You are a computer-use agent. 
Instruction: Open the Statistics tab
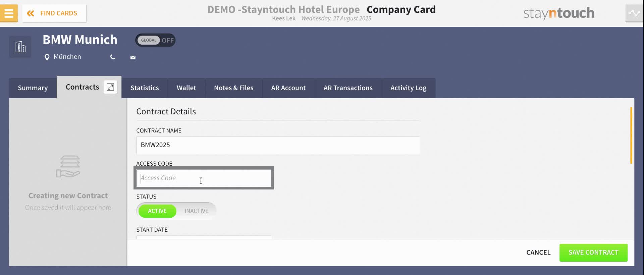tap(145, 88)
